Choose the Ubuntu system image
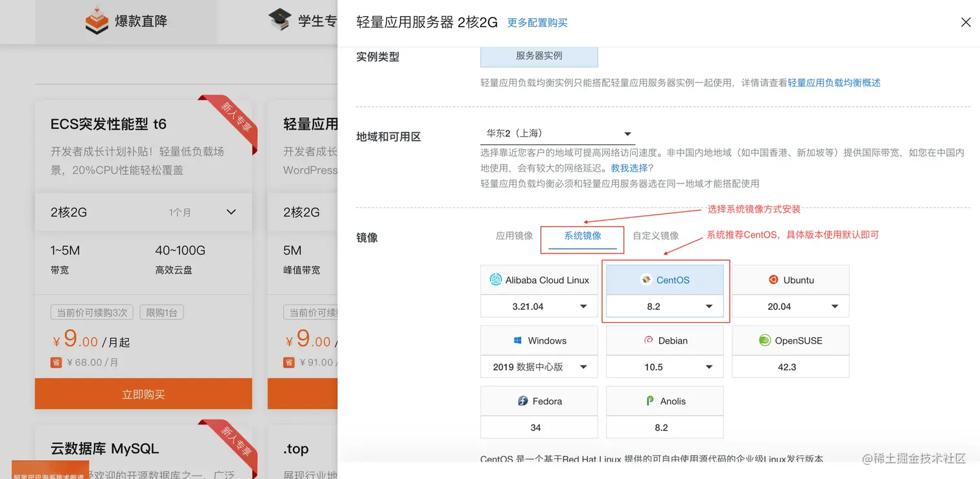 coord(791,280)
